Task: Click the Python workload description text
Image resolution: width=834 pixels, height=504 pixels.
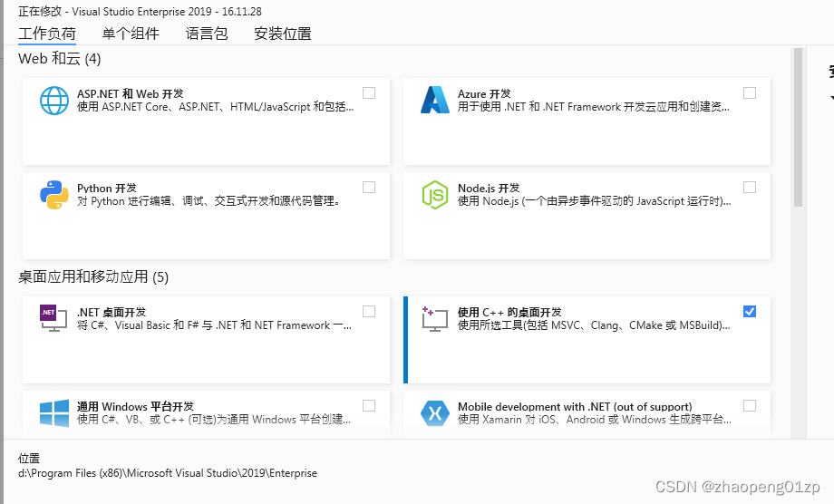Action: [208, 201]
